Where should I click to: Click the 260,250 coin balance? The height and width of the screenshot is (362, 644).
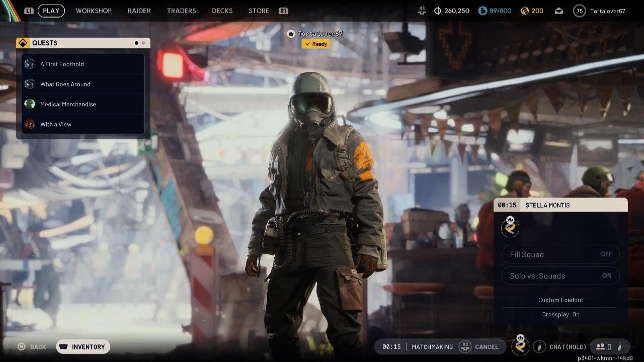click(x=457, y=11)
